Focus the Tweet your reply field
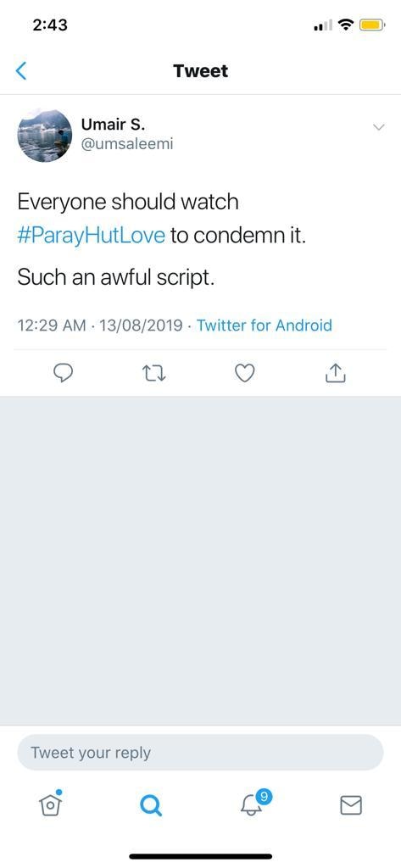Screen dimensions: 401x868 (x=200, y=753)
